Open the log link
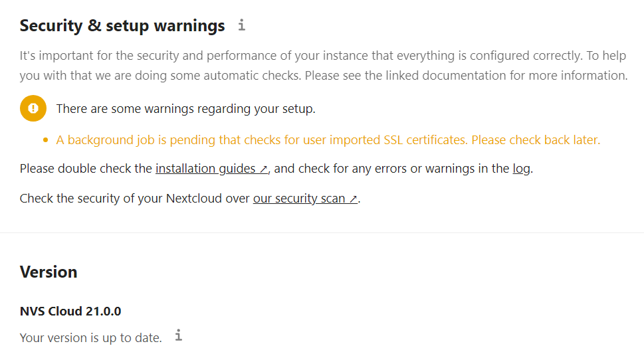The width and height of the screenshot is (644, 358). [521, 169]
